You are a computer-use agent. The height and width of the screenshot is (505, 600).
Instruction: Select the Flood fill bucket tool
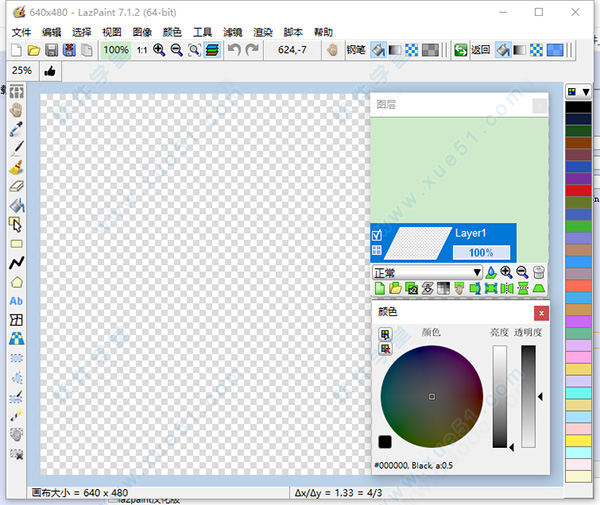coord(16,205)
